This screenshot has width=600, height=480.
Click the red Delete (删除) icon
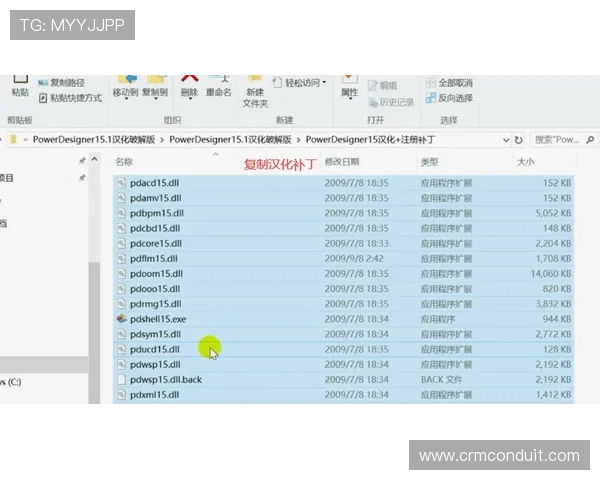click(x=189, y=79)
